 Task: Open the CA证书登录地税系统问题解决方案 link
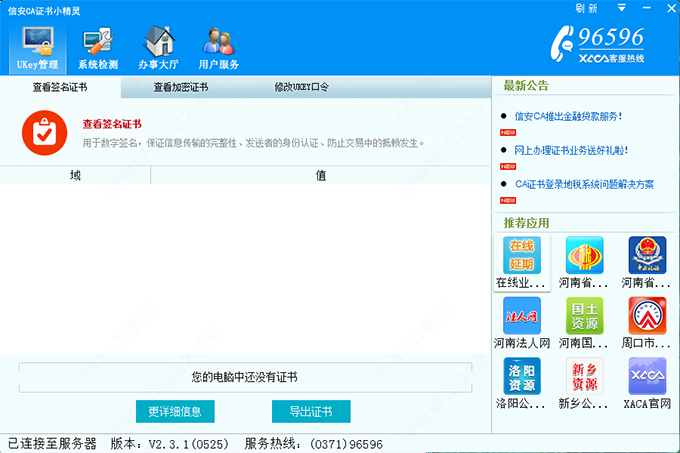[x=584, y=184]
